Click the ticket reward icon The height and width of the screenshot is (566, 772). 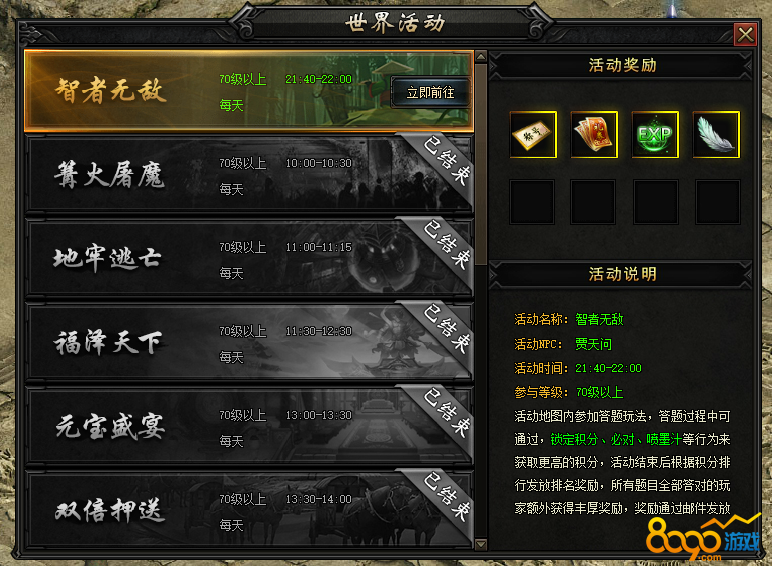point(533,134)
